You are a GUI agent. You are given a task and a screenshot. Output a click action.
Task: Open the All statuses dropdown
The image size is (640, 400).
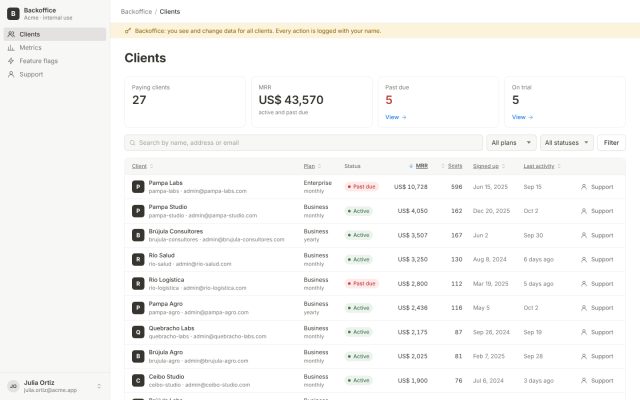click(567, 143)
